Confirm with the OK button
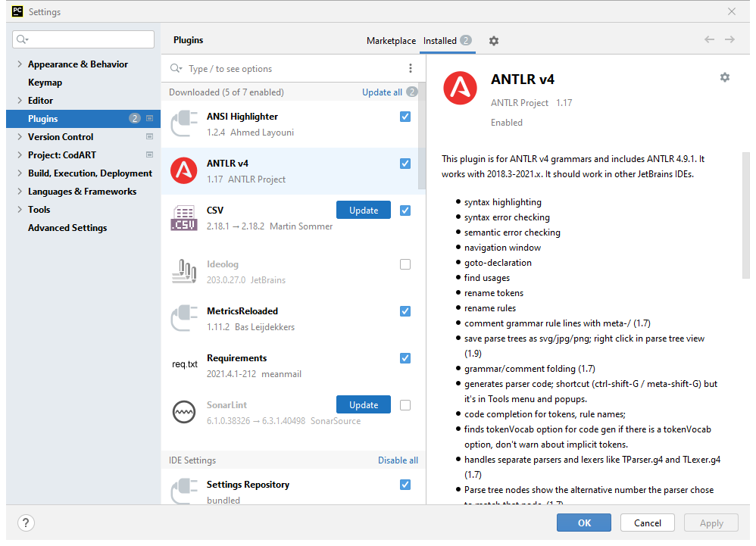The image size is (756, 546). pos(584,523)
